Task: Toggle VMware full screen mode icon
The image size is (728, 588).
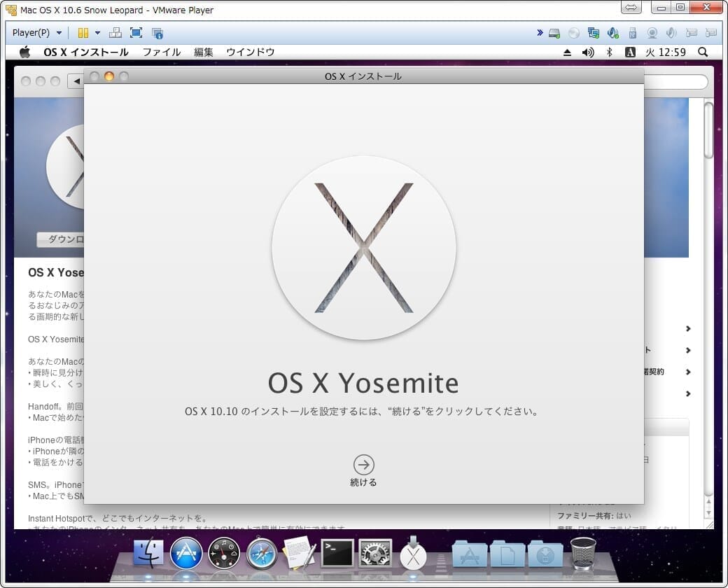Action: tap(136, 33)
